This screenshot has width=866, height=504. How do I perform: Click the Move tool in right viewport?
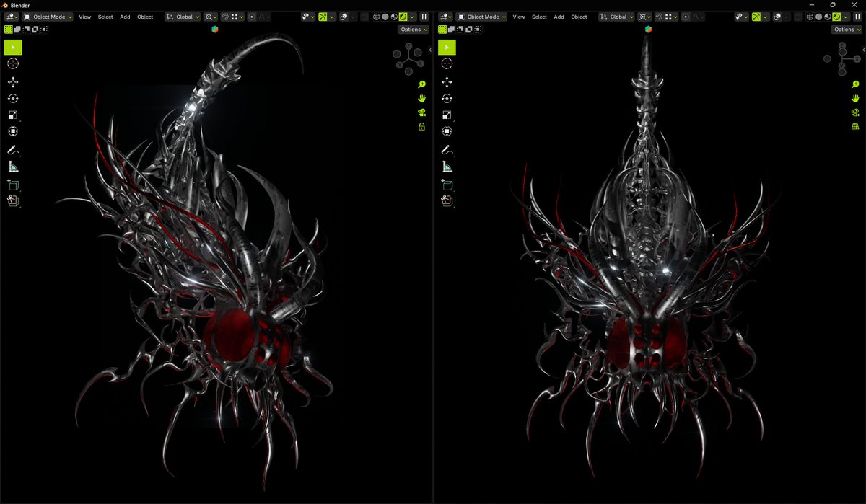click(x=447, y=82)
